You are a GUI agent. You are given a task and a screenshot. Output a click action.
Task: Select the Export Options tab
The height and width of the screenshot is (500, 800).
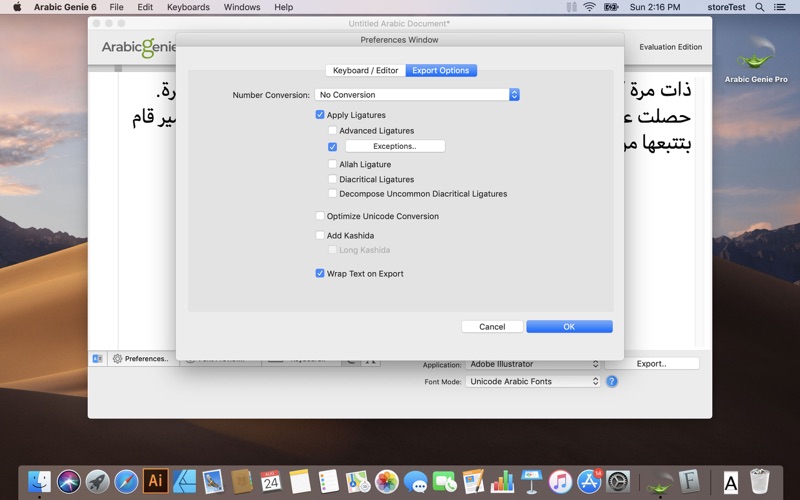click(x=441, y=70)
